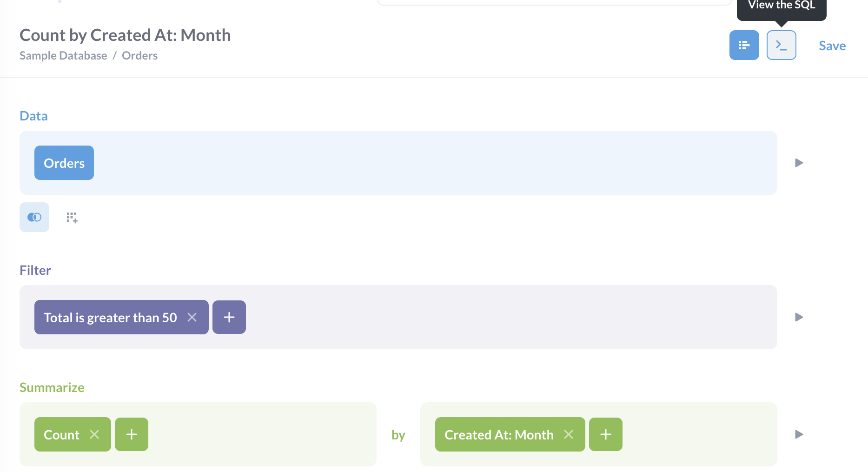The height and width of the screenshot is (472, 868).
Task: Click the notebook editor toggle icon
Action: tap(744, 45)
